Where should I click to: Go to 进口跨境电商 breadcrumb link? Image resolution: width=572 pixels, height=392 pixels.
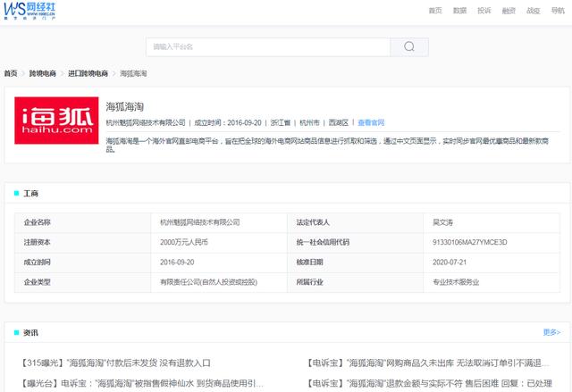(x=88, y=73)
